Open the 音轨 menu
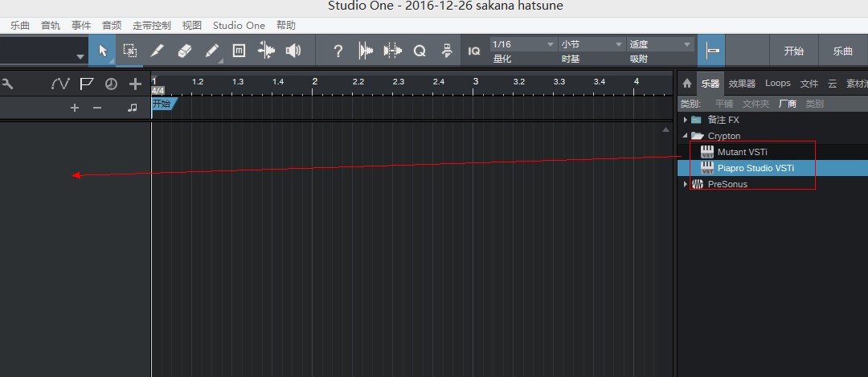 [51, 26]
